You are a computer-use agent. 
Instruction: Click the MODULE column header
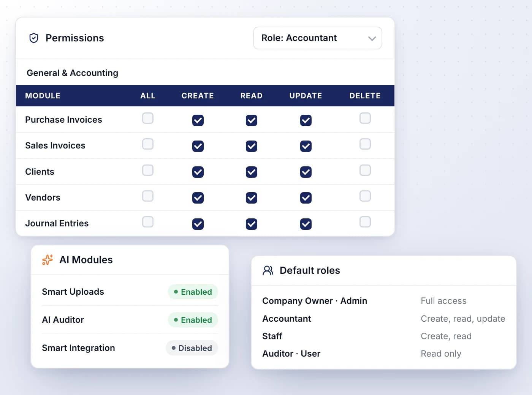click(43, 96)
